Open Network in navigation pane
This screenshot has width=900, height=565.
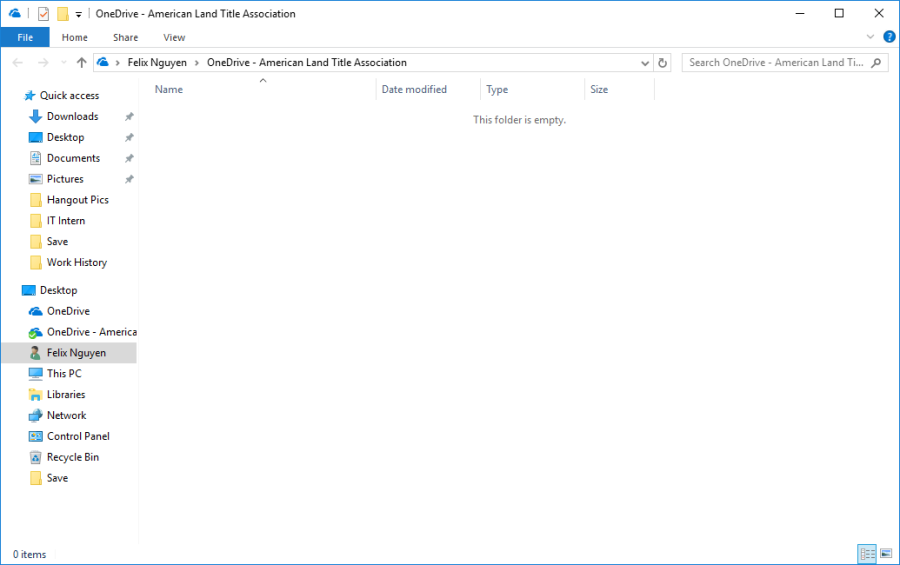pos(66,415)
